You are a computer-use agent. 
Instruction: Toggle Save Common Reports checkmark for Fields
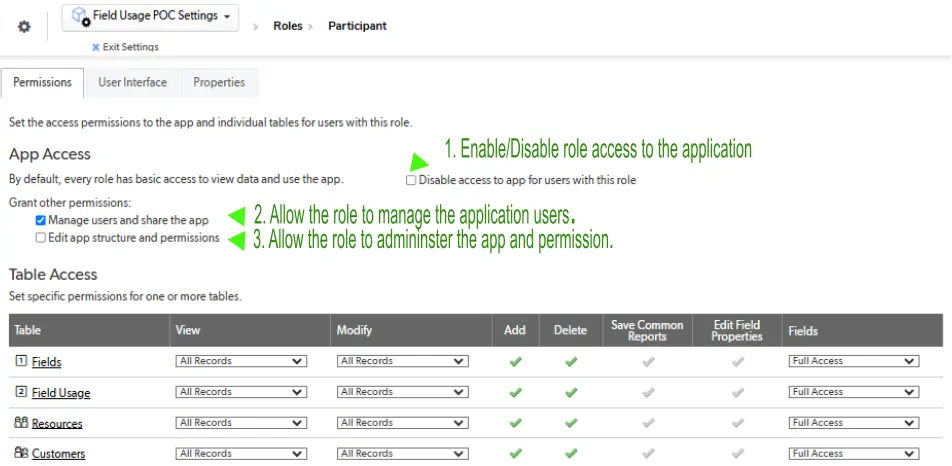tap(648, 362)
